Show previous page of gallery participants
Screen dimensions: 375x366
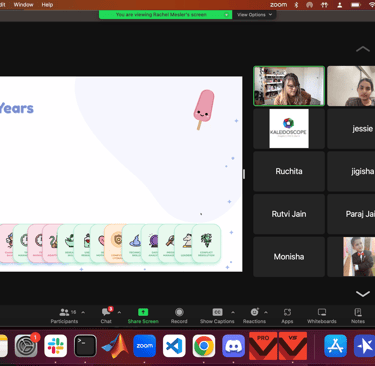coord(363,49)
